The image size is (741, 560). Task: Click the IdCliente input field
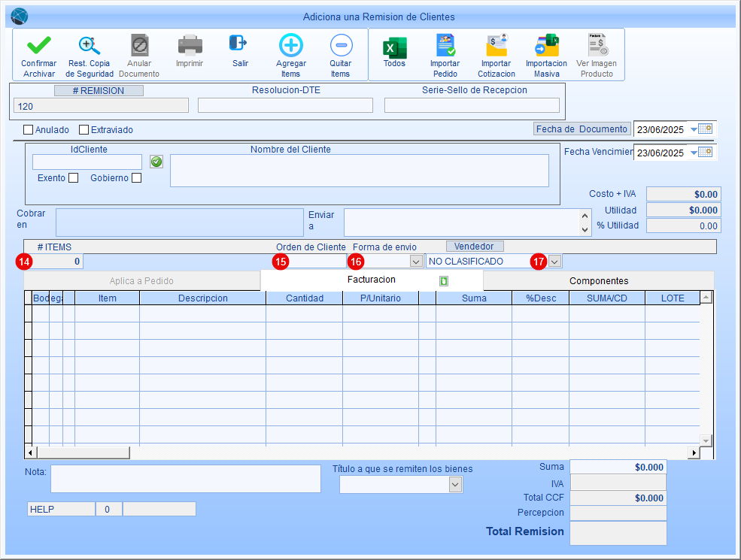[x=87, y=162]
